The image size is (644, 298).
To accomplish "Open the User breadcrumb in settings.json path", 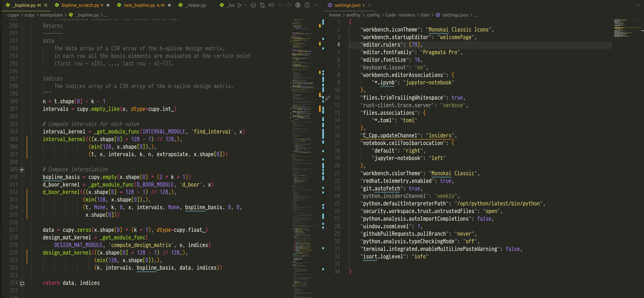I will click(425, 15).
